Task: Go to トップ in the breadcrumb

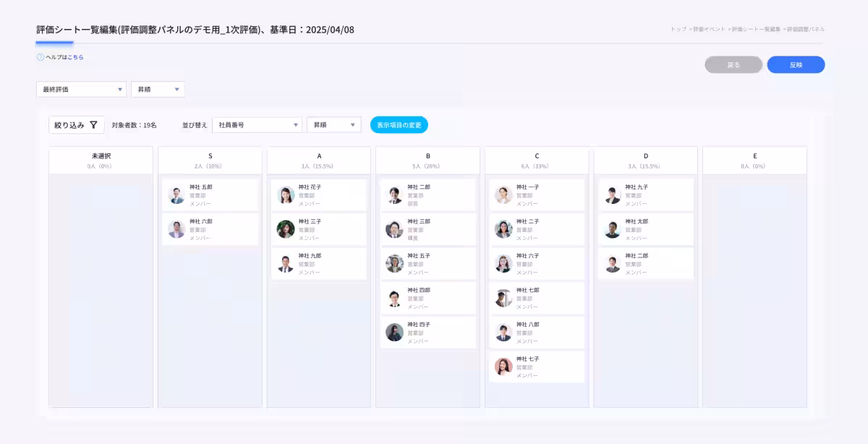Action: click(x=678, y=30)
